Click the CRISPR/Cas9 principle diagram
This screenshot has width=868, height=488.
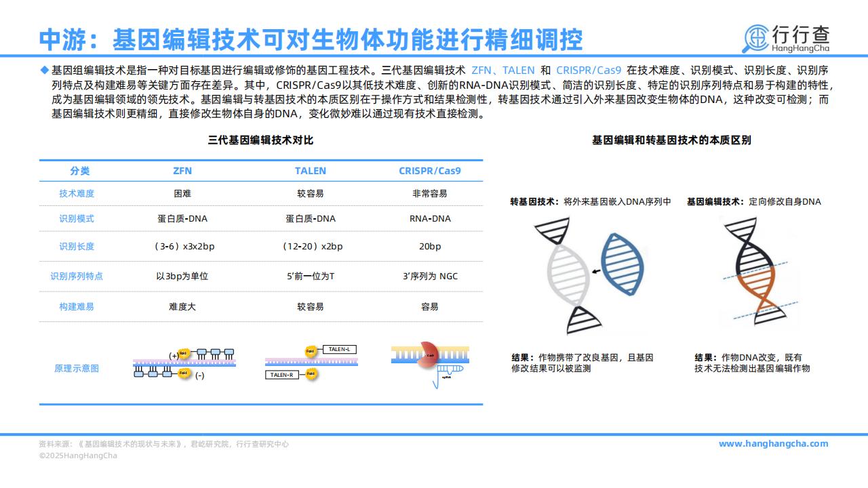(x=430, y=366)
